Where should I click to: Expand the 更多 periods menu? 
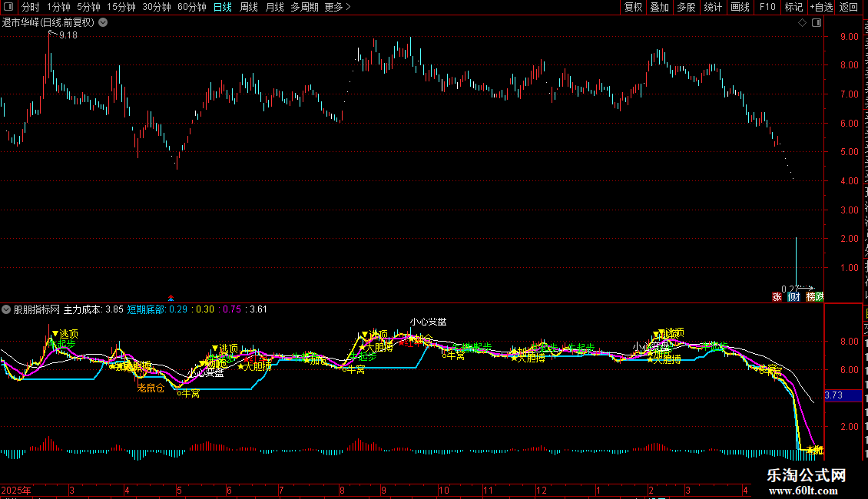click(337, 7)
